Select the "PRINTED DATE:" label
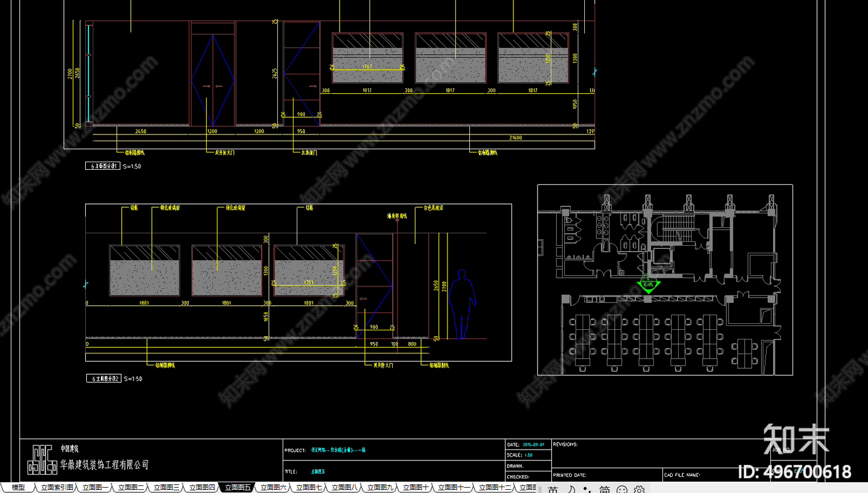The height and width of the screenshot is (493, 868). pyautogui.click(x=570, y=475)
